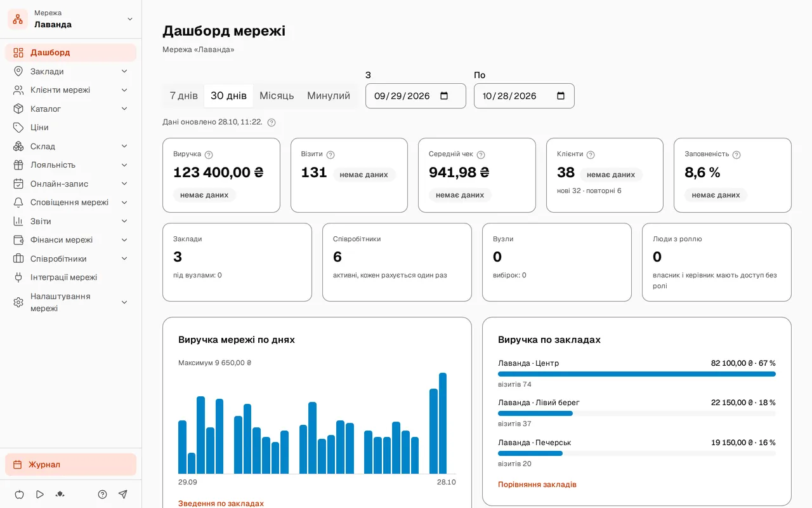The image size is (812, 508).
Task: Show the help hint next to Візити
Action: (331, 154)
